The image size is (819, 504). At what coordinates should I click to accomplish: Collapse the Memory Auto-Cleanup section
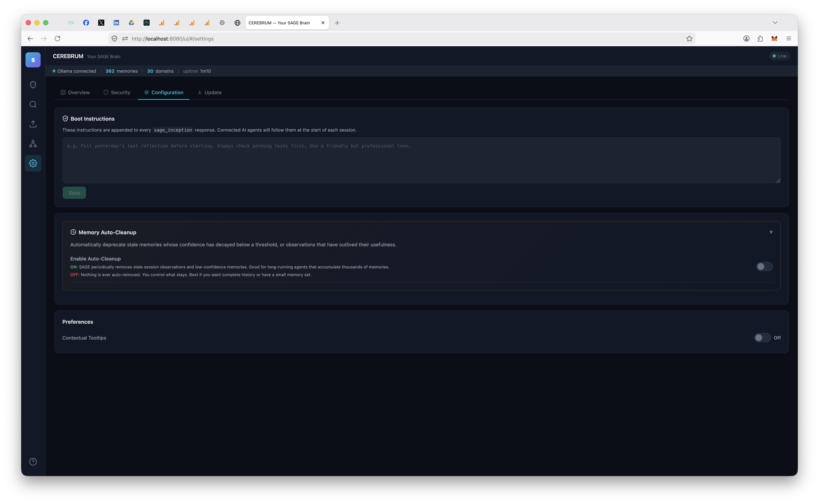(x=771, y=232)
